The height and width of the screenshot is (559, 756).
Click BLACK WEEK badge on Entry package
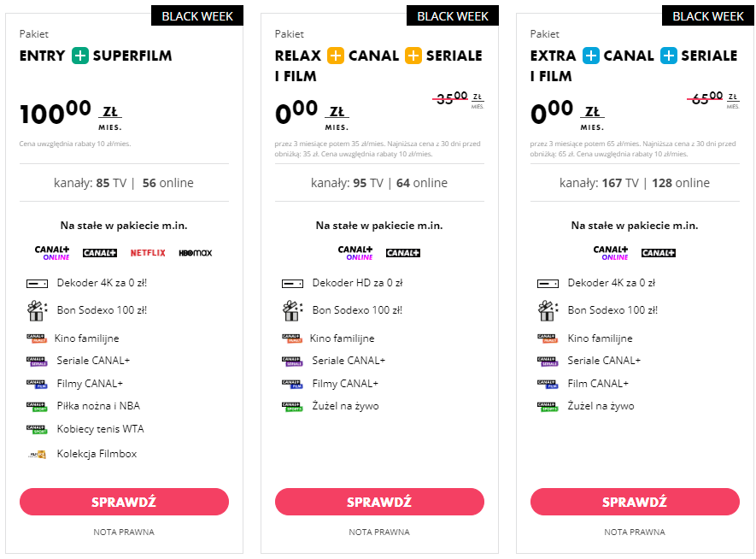point(197,16)
